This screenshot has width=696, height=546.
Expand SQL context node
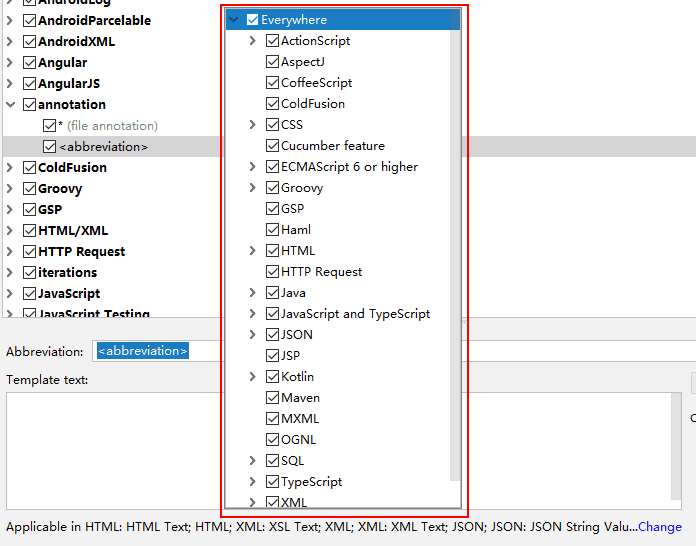253,460
